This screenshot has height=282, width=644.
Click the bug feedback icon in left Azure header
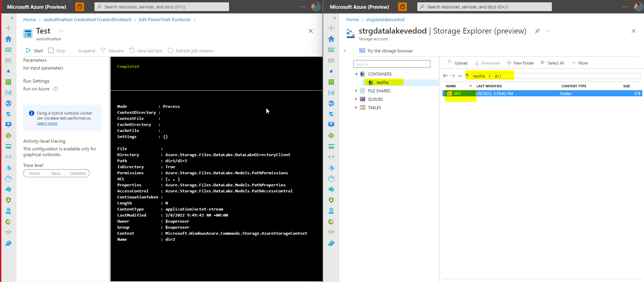click(80, 7)
